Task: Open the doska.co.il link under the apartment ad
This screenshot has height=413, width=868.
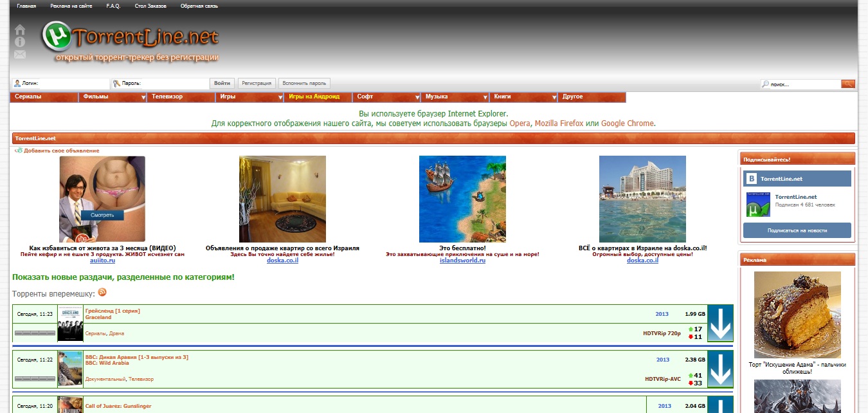Action: click(282, 261)
